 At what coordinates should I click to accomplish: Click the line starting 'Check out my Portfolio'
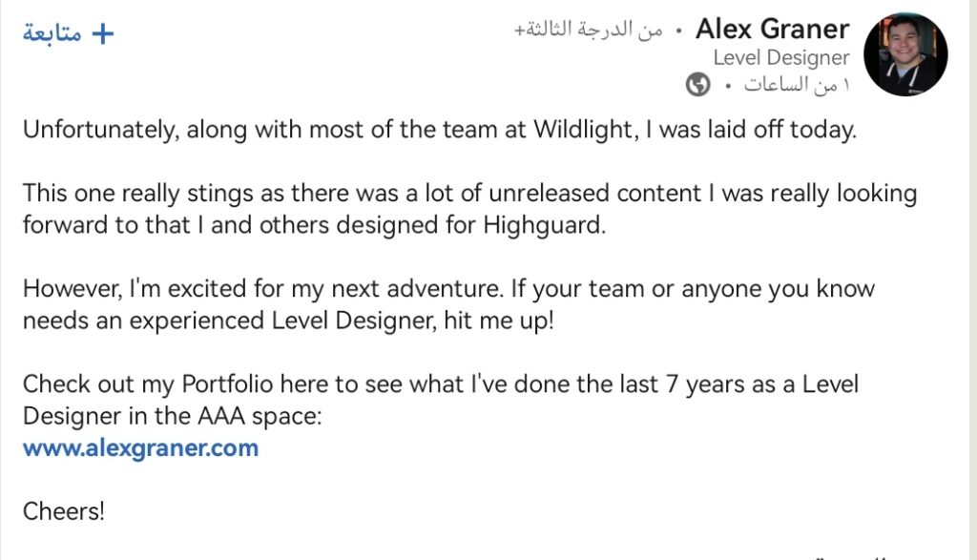coord(440,384)
